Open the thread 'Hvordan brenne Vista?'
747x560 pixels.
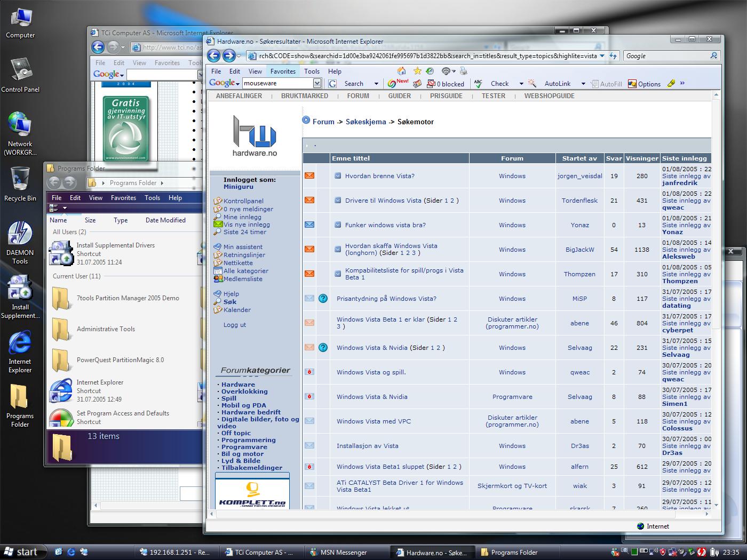point(379,176)
